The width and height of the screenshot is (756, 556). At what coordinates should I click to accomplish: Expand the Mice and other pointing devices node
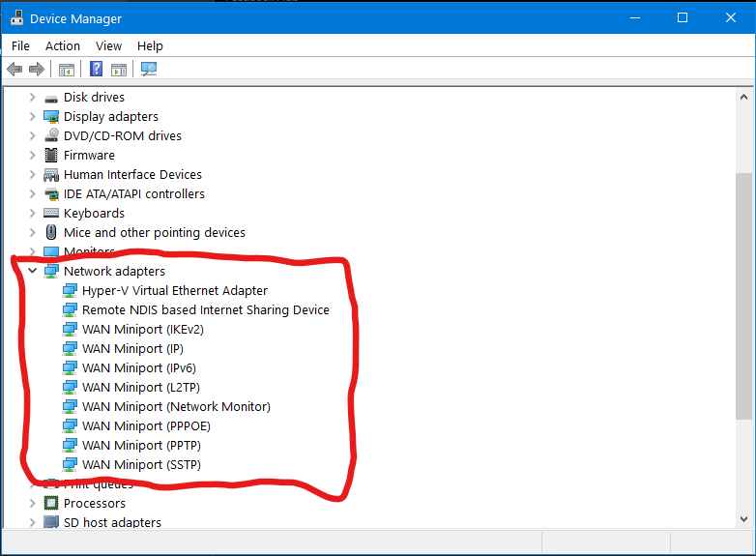(32, 232)
